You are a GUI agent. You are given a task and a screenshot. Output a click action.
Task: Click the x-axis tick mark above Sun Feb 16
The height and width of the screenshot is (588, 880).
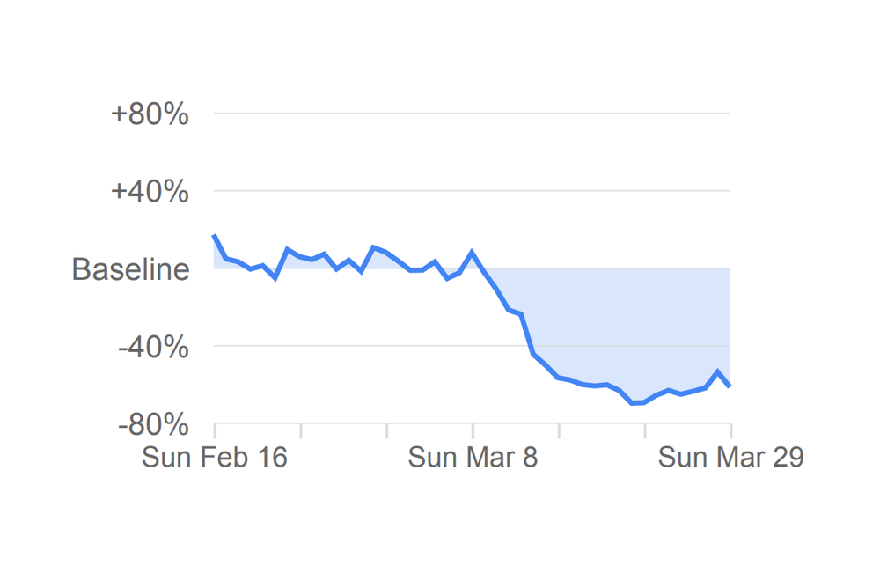(215, 430)
